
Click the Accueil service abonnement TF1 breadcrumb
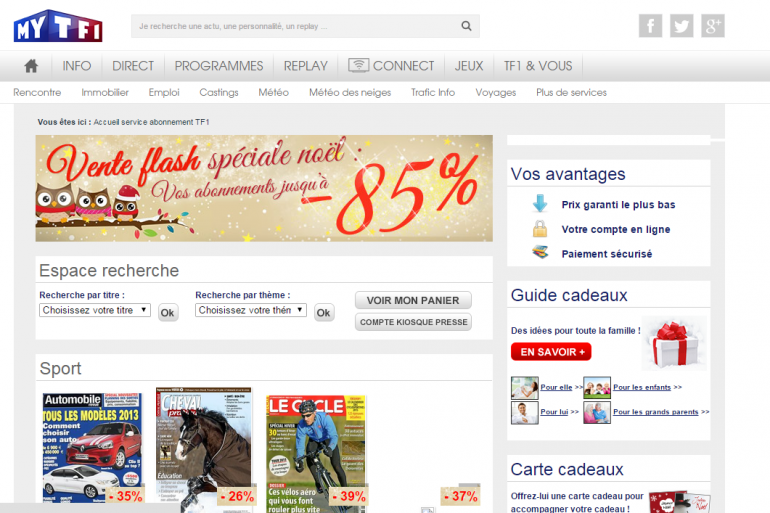[151, 122]
